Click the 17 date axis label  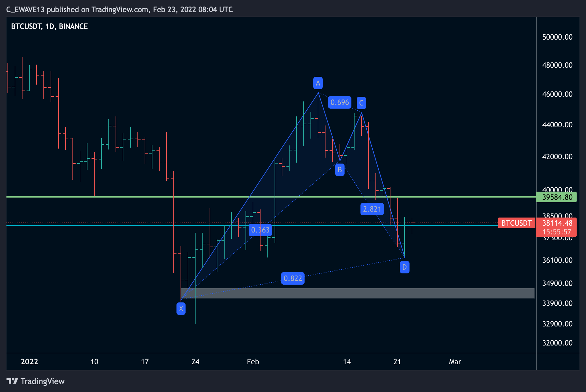pyautogui.click(x=145, y=362)
